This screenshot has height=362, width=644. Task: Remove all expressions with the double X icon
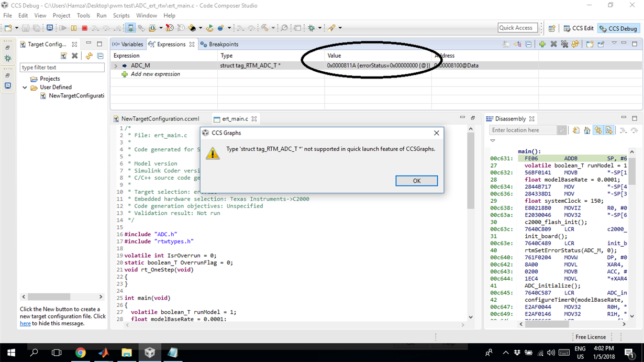tap(564, 44)
